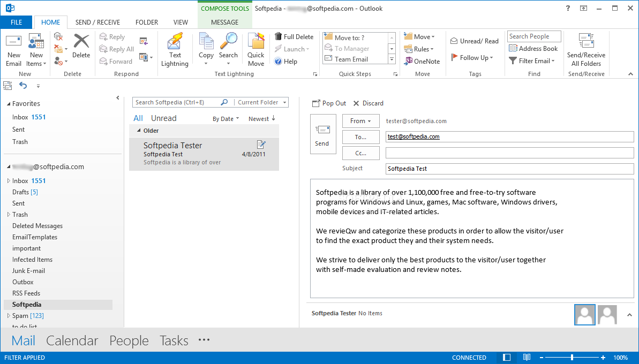Select the Softpedia Tester draft message
639x364 pixels.
point(204,154)
